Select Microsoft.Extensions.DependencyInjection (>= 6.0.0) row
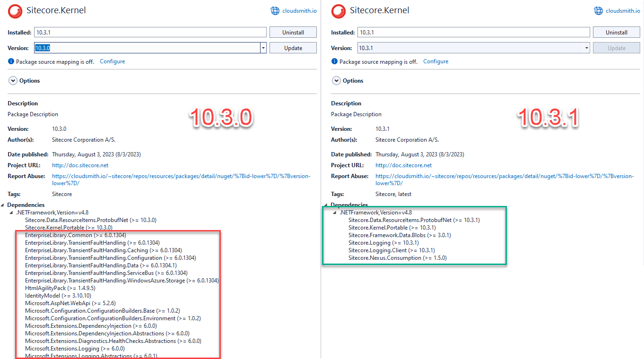The width and height of the screenshot is (644, 359). point(91,326)
